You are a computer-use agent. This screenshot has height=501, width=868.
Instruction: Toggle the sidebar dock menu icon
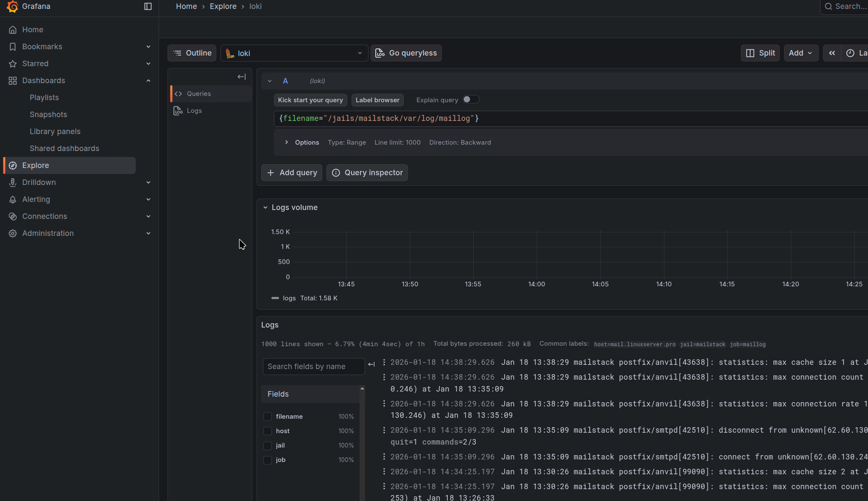coord(148,6)
